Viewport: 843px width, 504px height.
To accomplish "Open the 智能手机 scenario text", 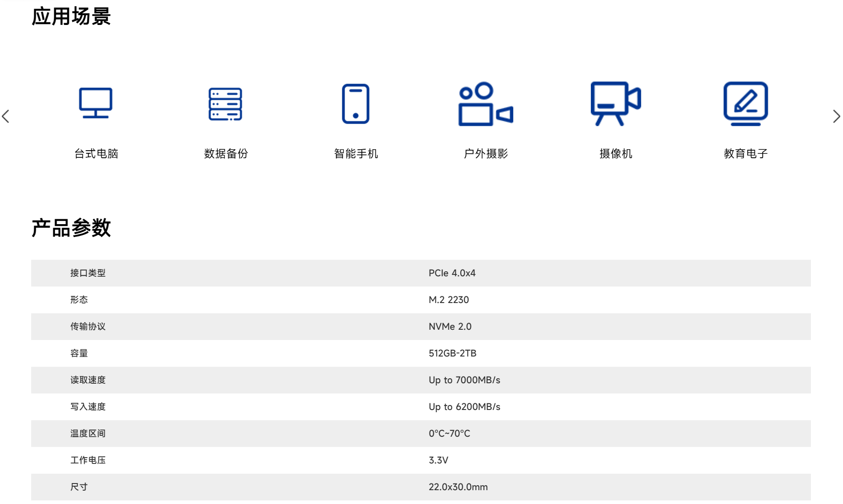I will click(x=356, y=154).
